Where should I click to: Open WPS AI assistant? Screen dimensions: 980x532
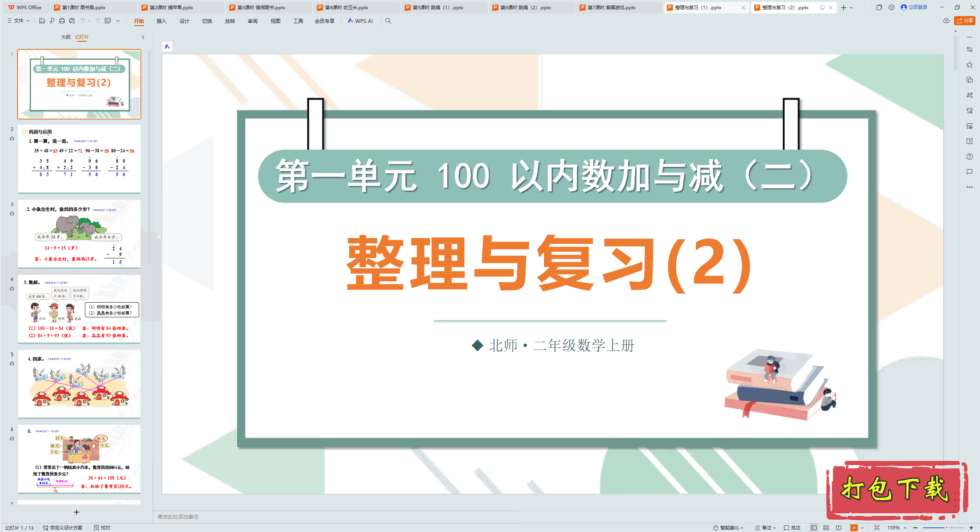pos(360,21)
